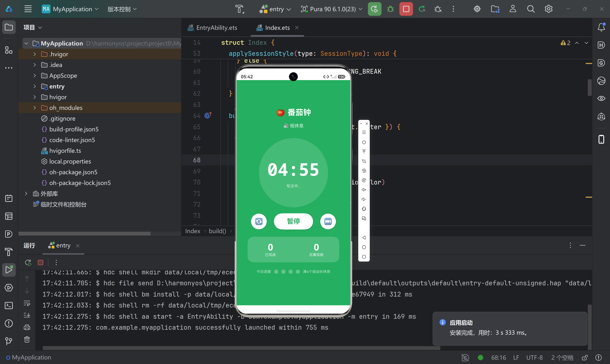Open IDE settings gear icon
Image resolution: width=610 pixels, height=364 pixels.
point(548,9)
